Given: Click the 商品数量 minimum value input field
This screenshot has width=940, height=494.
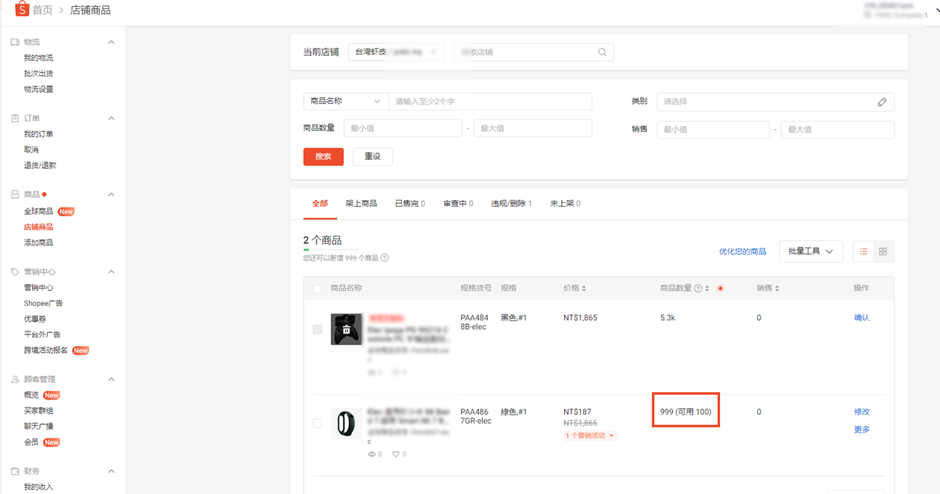Looking at the screenshot, I should (403, 128).
